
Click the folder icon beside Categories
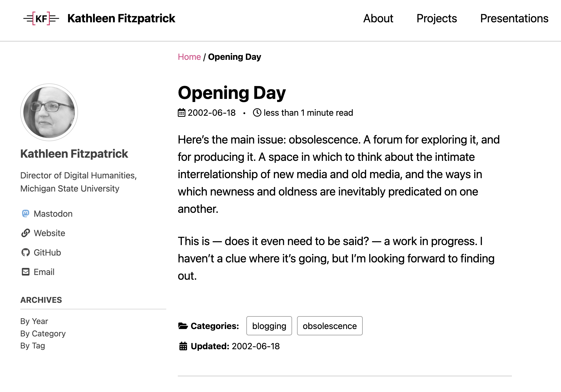pyautogui.click(x=183, y=326)
